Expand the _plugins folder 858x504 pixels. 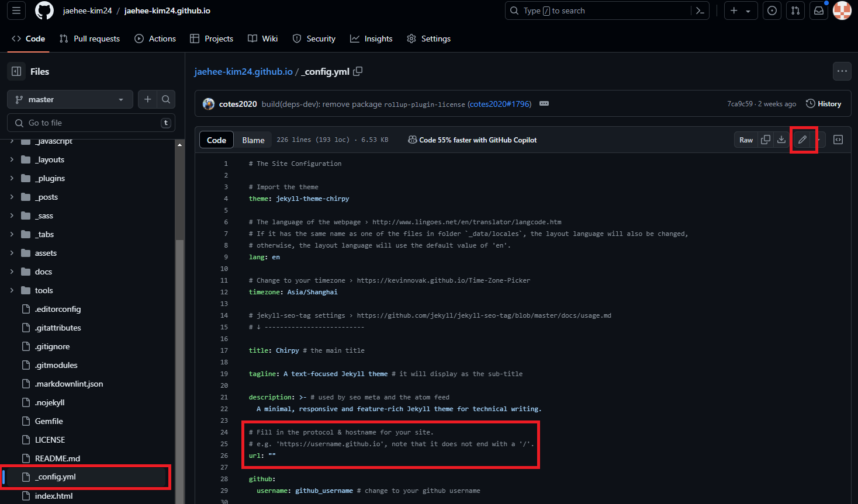pyautogui.click(x=12, y=178)
